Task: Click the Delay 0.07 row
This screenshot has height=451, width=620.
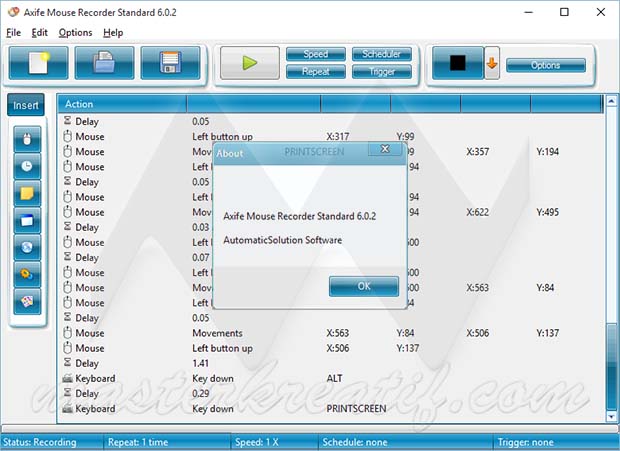Action: click(136, 258)
